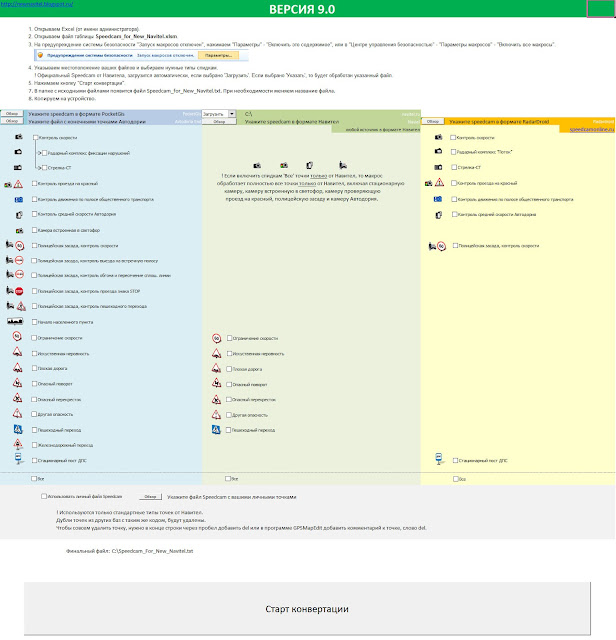Tick Стрелка-СТ checkbox in PocketGis column
The height and width of the screenshot is (640, 616).
(44, 168)
